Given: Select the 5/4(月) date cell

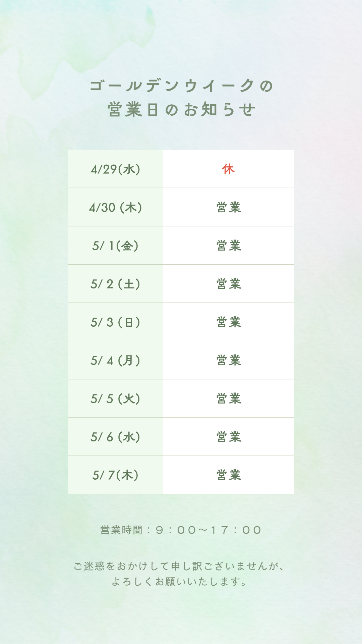Looking at the screenshot, I should [x=115, y=360].
